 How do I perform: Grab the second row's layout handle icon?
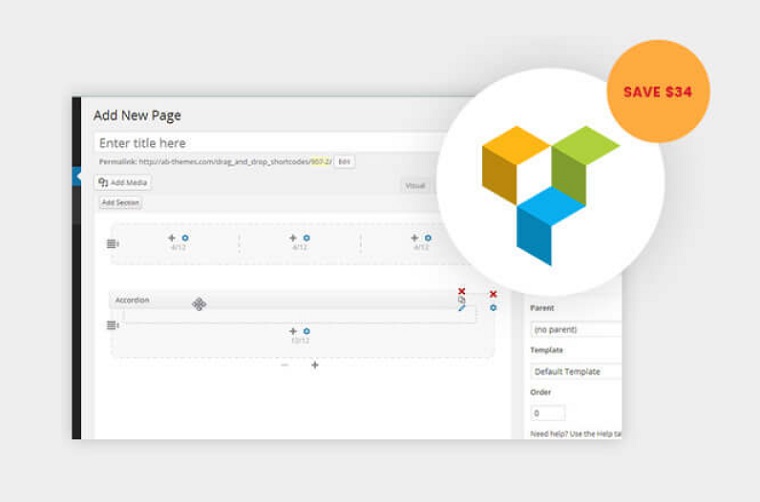click(112, 325)
